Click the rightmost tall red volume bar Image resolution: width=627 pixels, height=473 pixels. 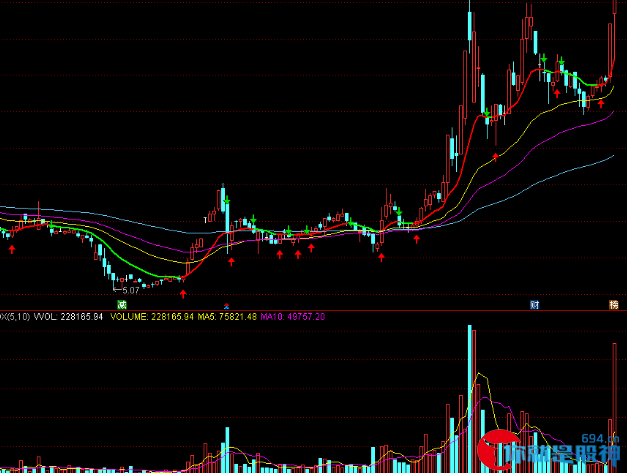(x=615, y=408)
